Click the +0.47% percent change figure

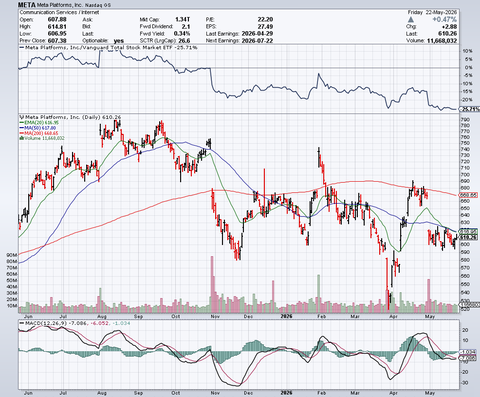(445, 20)
